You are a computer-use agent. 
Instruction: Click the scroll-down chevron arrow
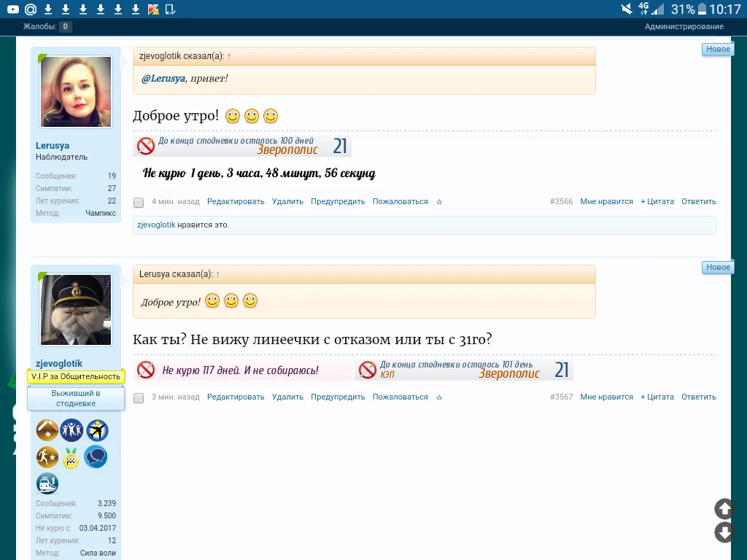pos(724,532)
